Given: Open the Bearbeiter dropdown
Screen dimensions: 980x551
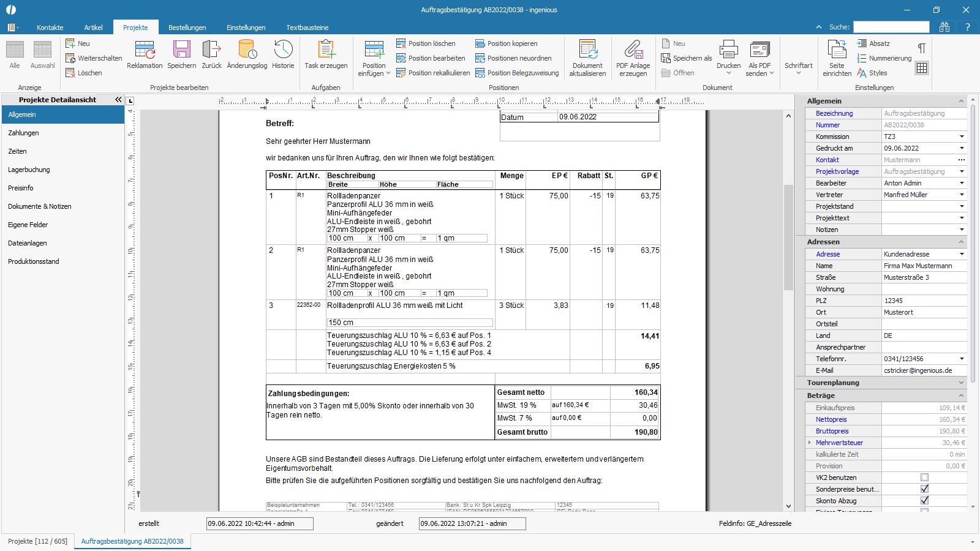Looking at the screenshot, I should click(962, 183).
